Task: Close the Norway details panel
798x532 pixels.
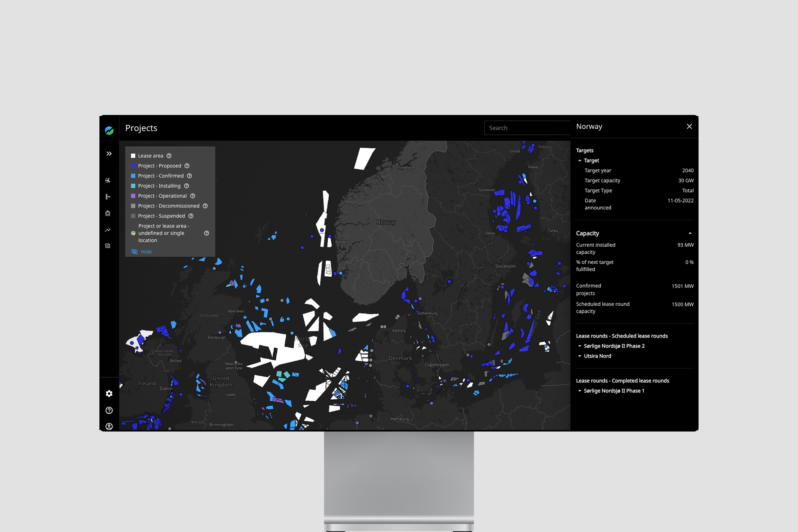Action: [x=689, y=127]
